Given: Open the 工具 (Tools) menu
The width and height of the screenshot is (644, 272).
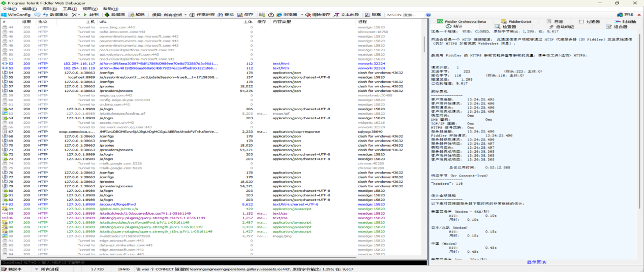Looking at the screenshot, I should click(x=69, y=9).
